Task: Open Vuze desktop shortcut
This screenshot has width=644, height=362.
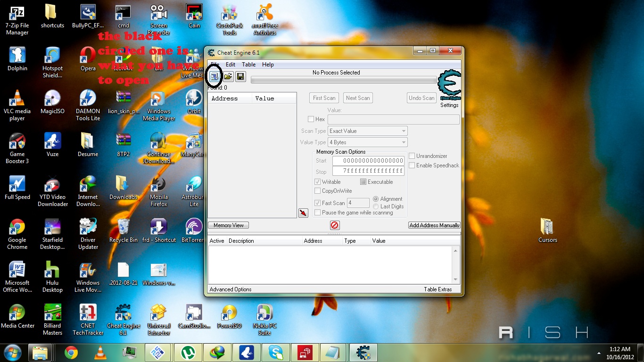Action: click(52, 145)
